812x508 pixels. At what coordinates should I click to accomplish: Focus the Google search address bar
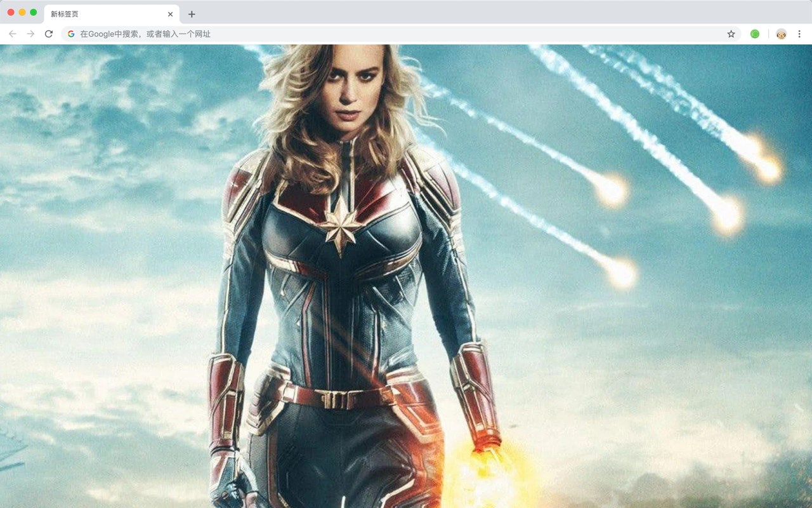click(401, 34)
